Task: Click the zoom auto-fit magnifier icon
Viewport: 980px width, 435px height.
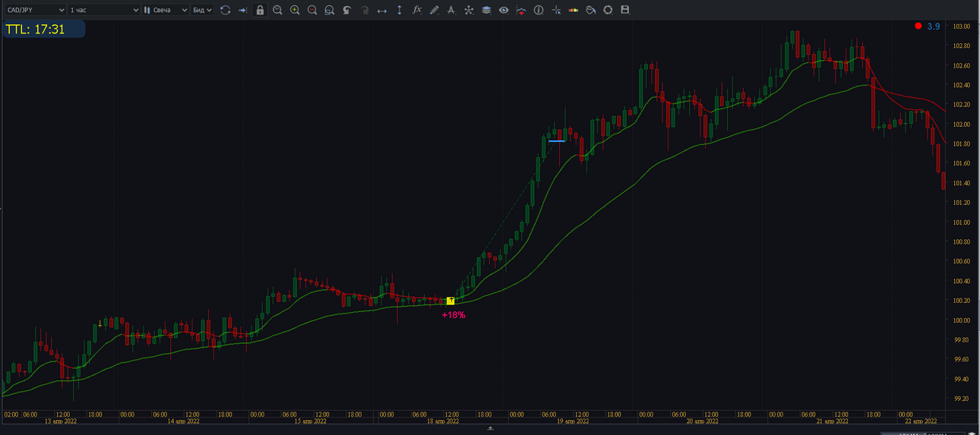Action: [277, 10]
